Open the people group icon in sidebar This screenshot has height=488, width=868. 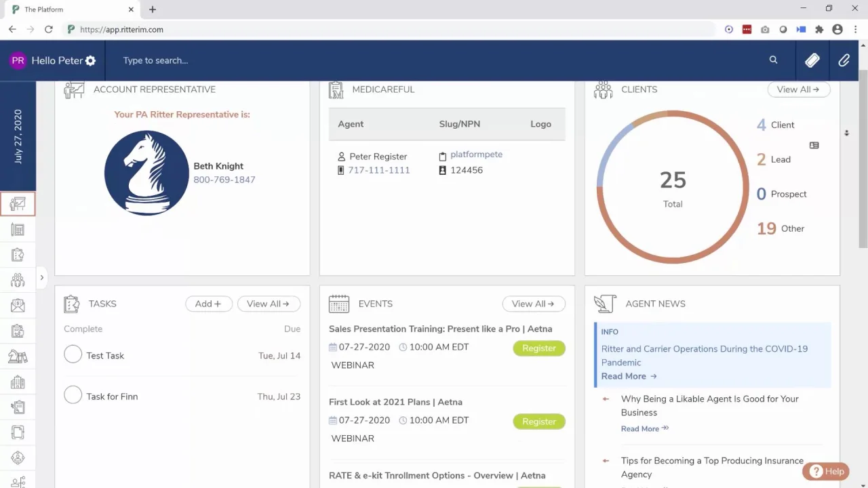click(18, 279)
